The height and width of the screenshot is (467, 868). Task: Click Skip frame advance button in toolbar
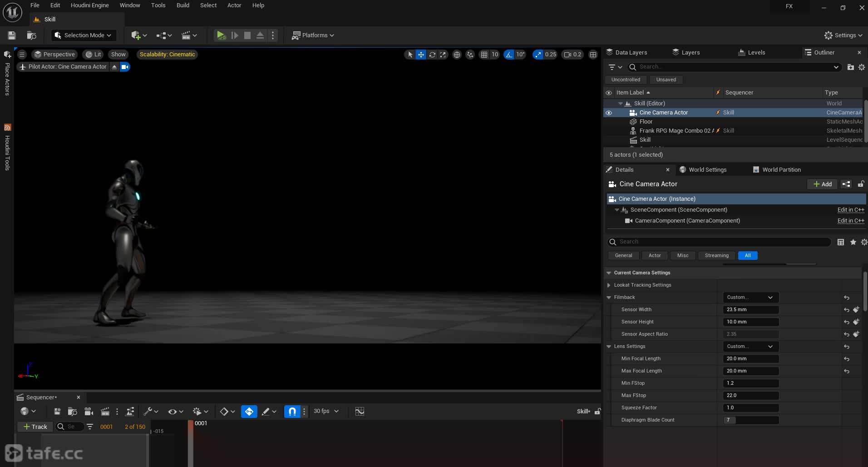click(x=235, y=35)
